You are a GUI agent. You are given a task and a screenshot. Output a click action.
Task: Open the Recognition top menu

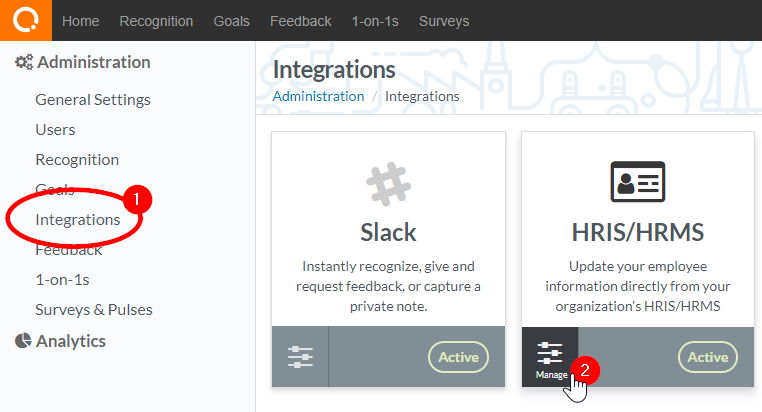(156, 21)
